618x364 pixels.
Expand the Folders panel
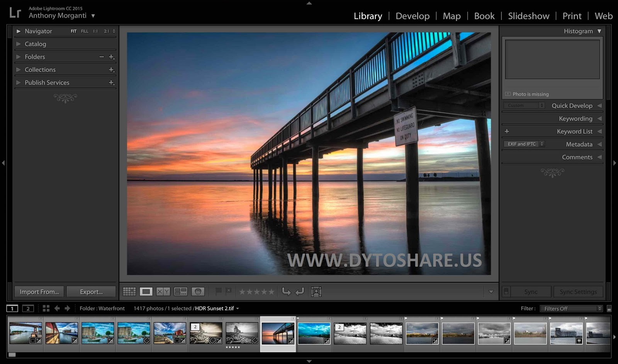click(18, 57)
